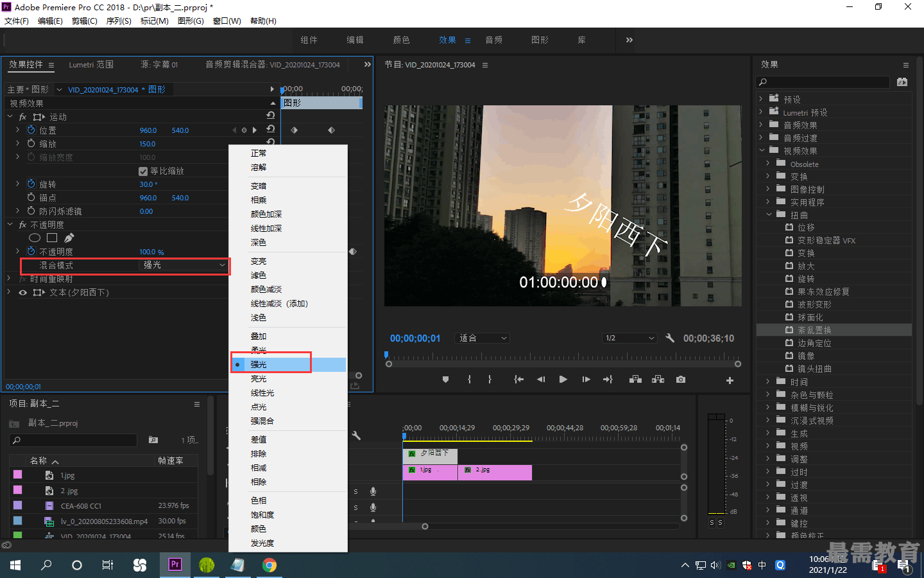
Task: Open the 1/2 playback resolution dropdown
Action: coord(629,338)
